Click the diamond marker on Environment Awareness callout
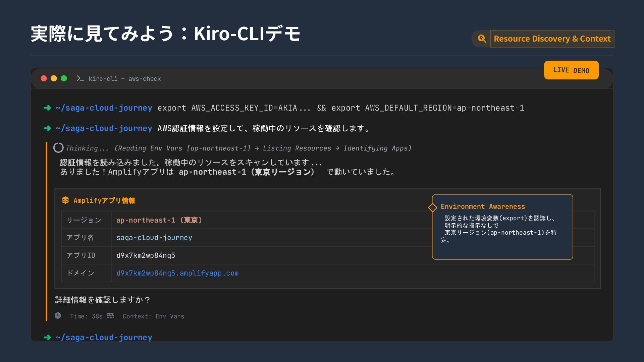 click(x=432, y=207)
